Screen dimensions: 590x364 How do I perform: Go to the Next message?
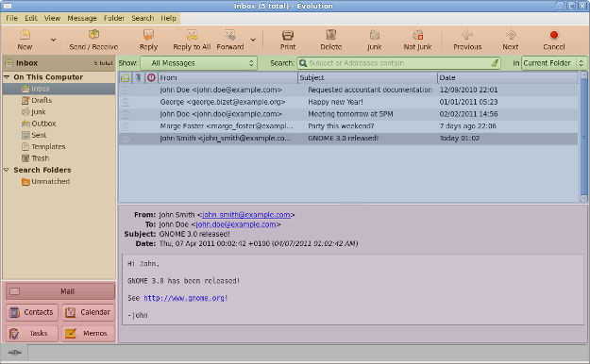(510, 40)
